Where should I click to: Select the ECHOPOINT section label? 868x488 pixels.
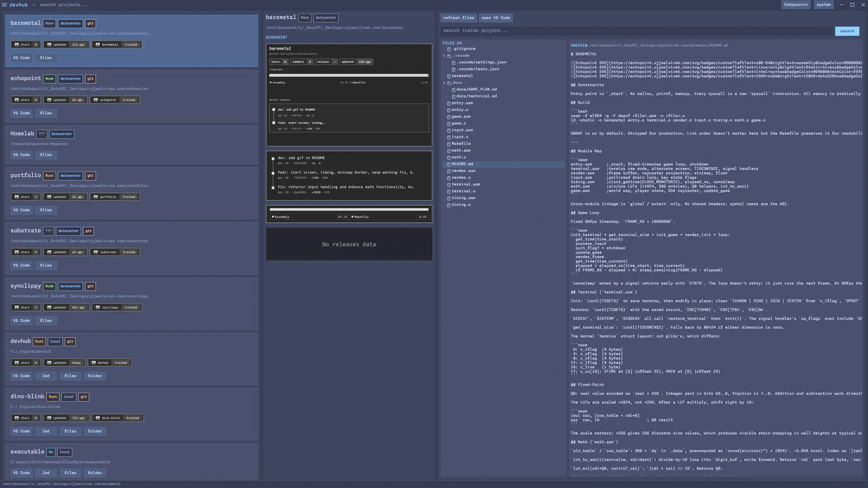[x=276, y=37]
